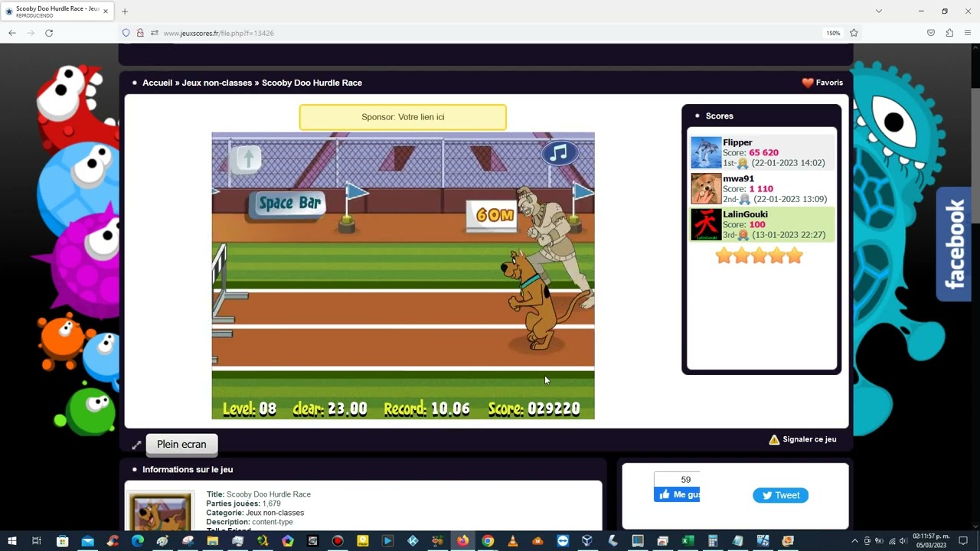980x551 pixels.
Task: Click the URL address field
Action: pyautogui.click(x=490, y=33)
